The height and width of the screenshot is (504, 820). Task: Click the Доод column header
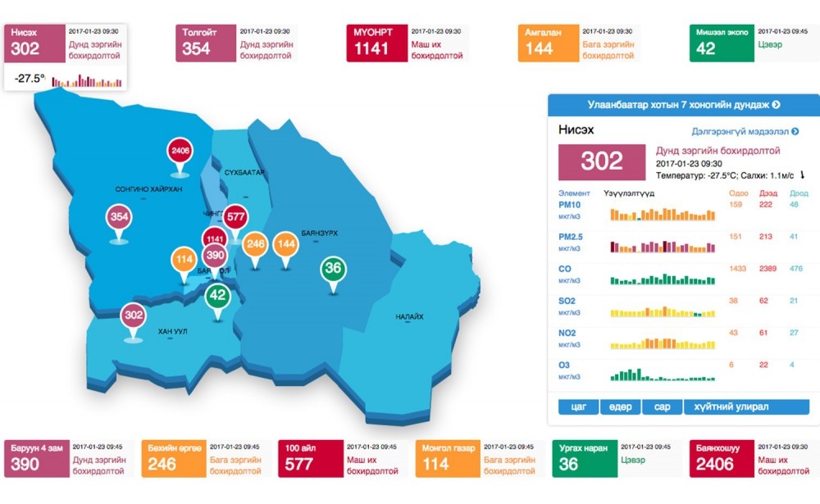(x=799, y=193)
